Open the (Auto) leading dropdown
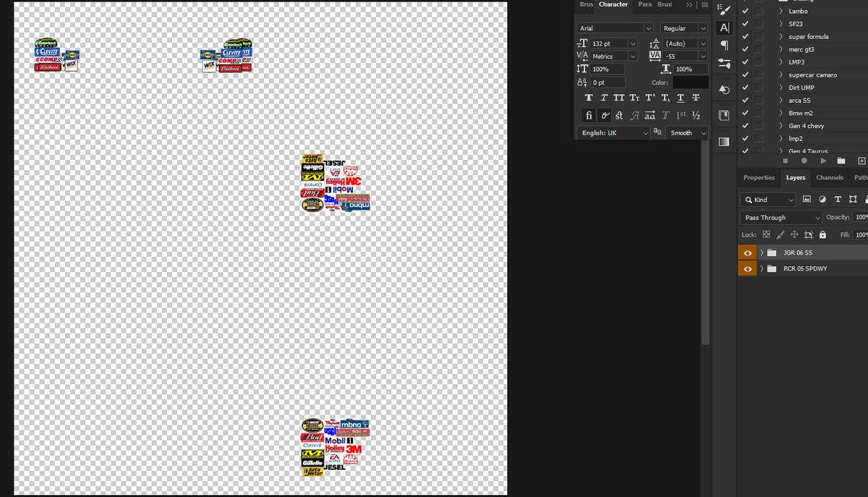Screen dimensions: 868x497 [702, 43]
